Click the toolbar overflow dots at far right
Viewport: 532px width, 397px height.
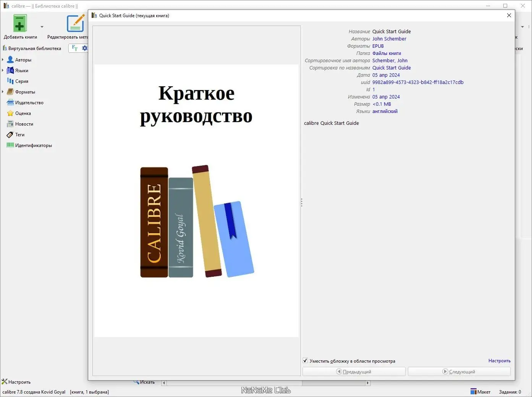(529, 27)
